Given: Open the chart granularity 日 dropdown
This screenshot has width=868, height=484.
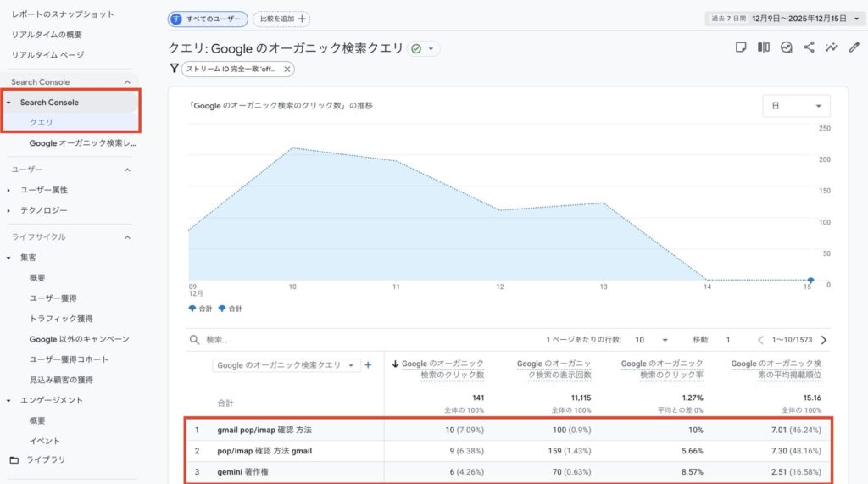Looking at the screenshot, I should coord(796,106).
